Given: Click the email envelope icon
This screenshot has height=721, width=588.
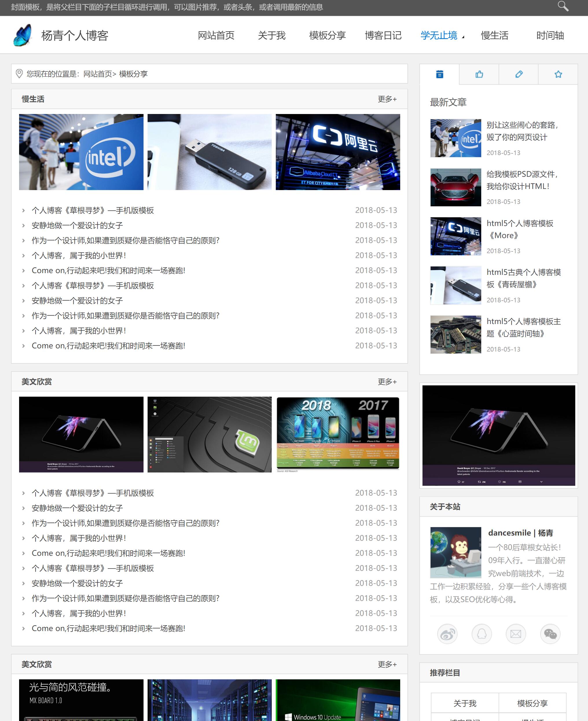Looking at the screenshot, I should click(516, 634).
